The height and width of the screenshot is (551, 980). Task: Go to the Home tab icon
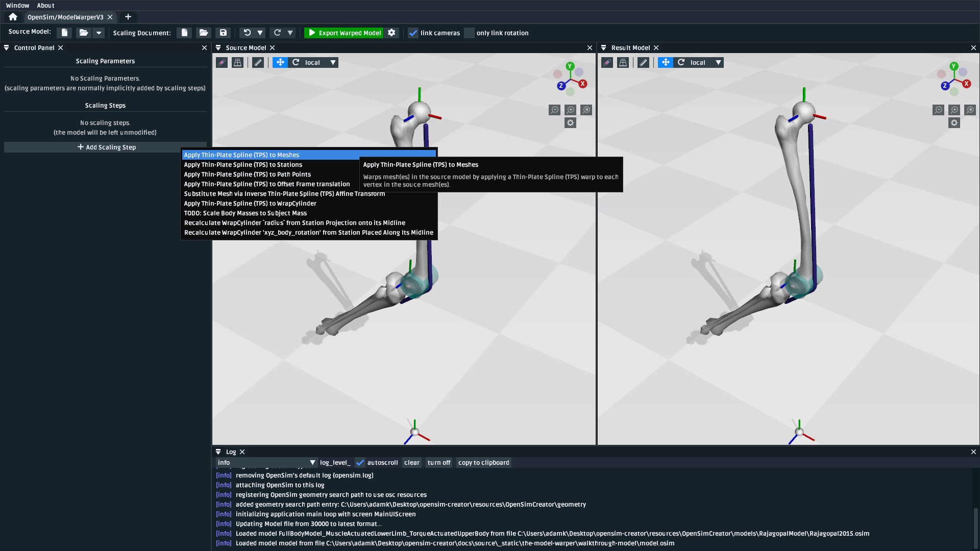(13, 17)
